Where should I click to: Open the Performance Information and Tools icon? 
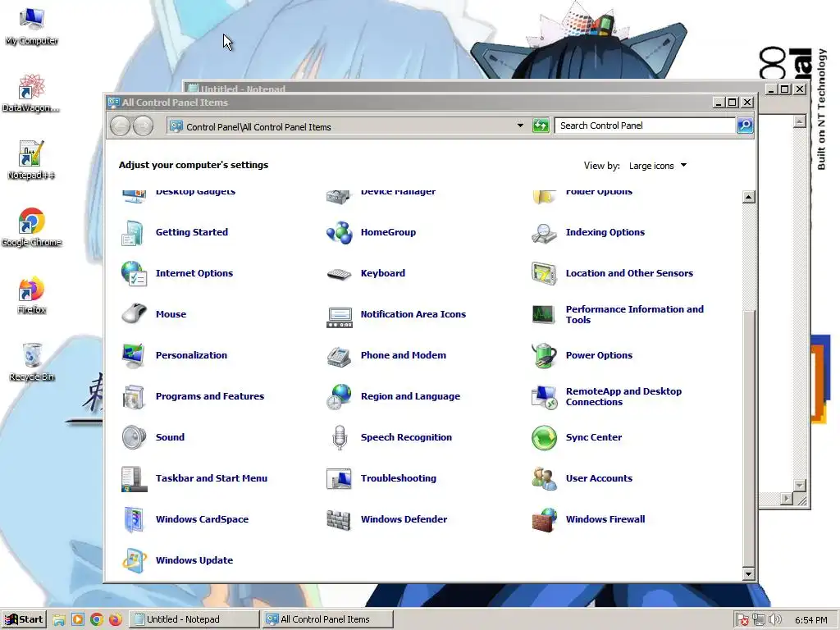point(544,314)
